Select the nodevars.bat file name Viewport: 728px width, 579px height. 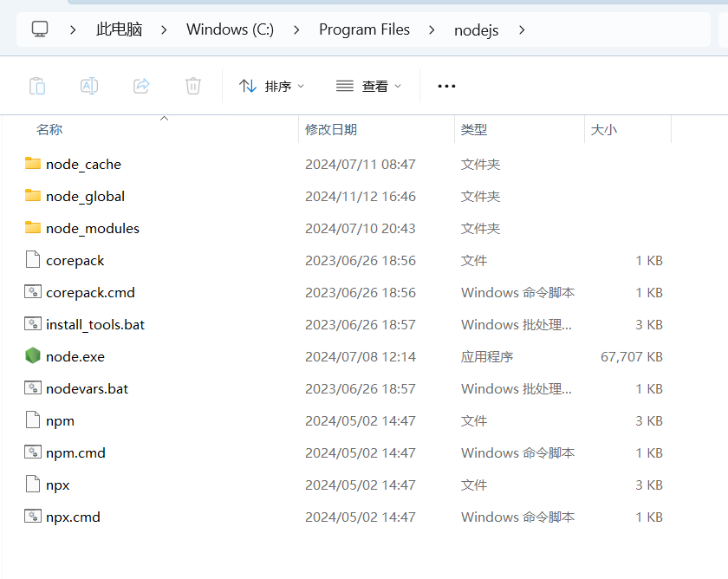tap(87, 388)
